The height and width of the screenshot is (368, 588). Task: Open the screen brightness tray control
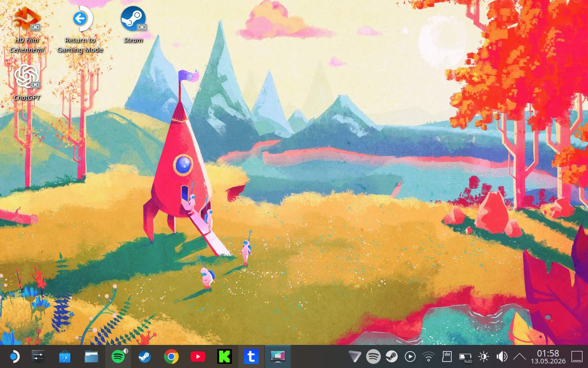pyautogui.click(x=484, y=356)
